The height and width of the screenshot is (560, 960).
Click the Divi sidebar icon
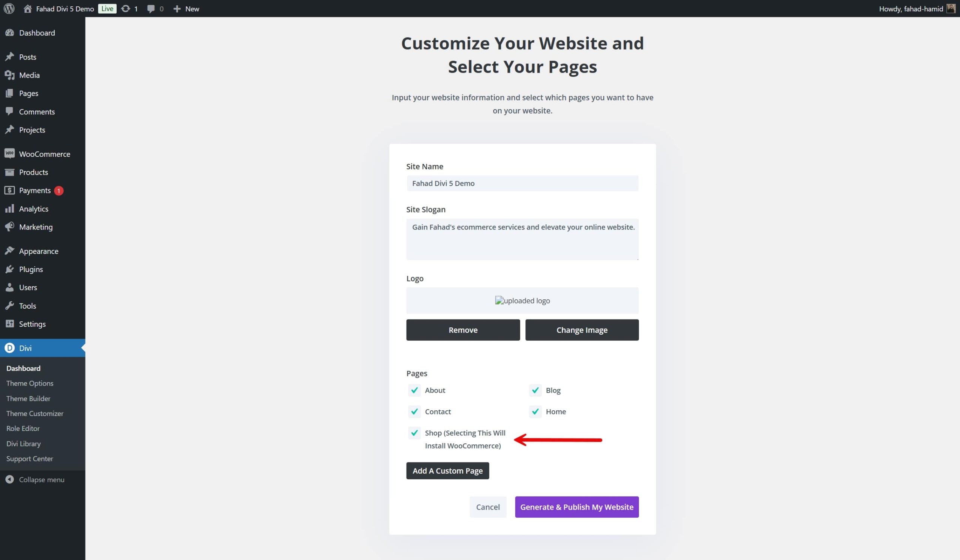pos(9,348)
